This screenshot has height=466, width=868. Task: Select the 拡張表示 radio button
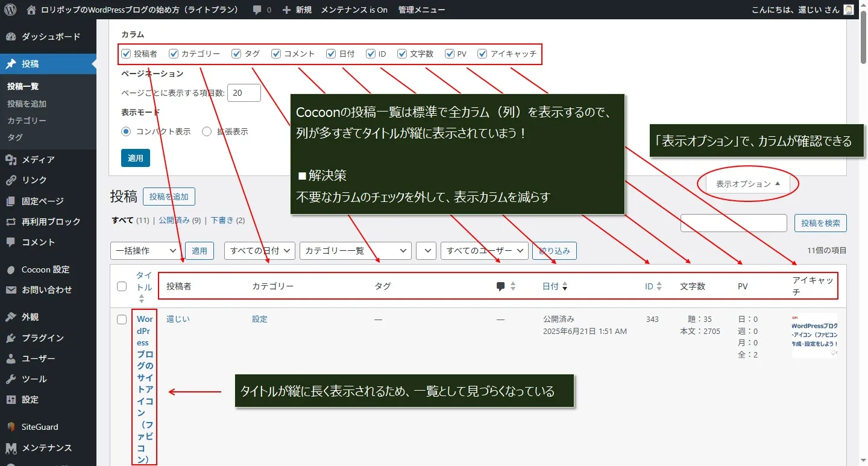coord(207,131)
